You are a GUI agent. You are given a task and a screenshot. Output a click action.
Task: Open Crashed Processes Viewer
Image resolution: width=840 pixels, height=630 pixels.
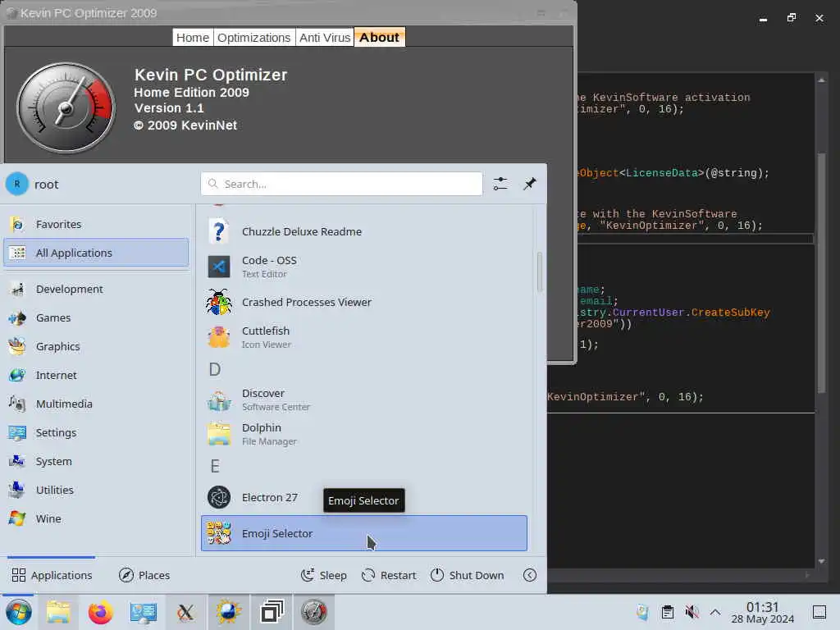363,302
